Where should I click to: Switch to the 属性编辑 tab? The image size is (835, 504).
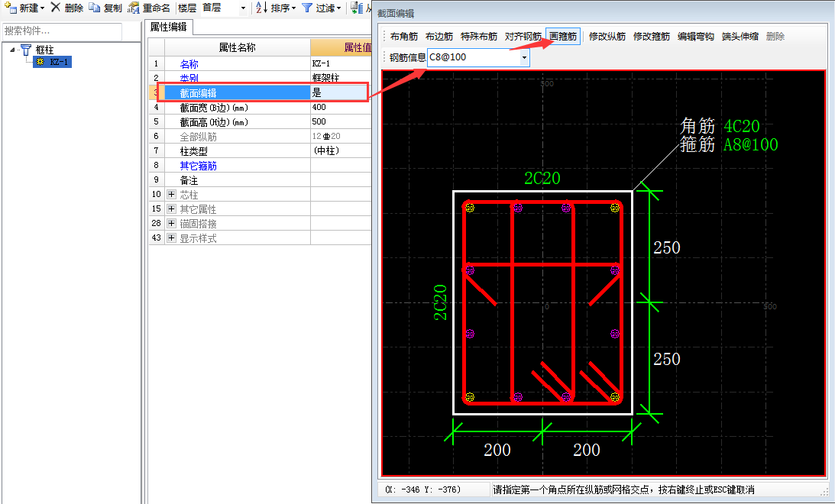point(168,27)
